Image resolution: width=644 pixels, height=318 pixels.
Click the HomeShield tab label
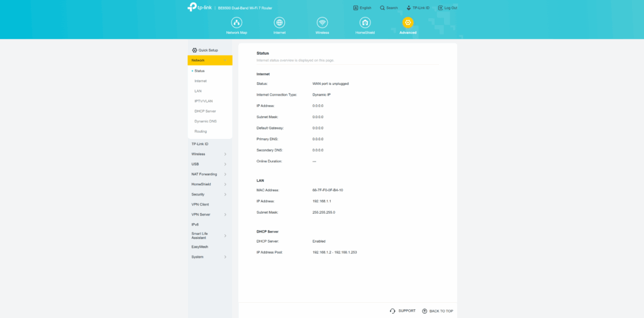click(x=365, y=33)
